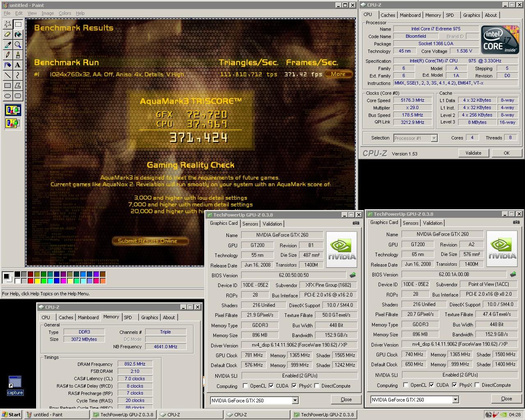Image resolution: width=525 pixels, height=420 pixels.
Task: Click the AquaMark3 total score 371,424
Action: coord(199,138)
